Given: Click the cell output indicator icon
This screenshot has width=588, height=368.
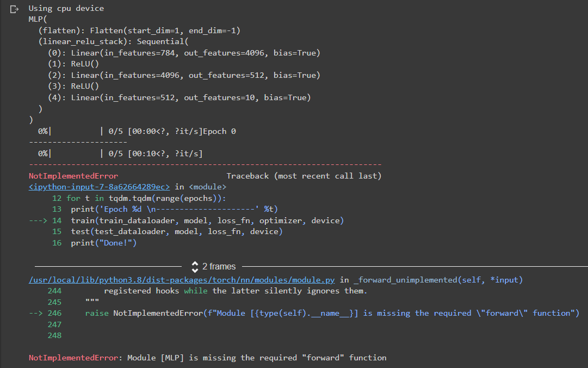Looking at the screenshot, I should point(13,9).
